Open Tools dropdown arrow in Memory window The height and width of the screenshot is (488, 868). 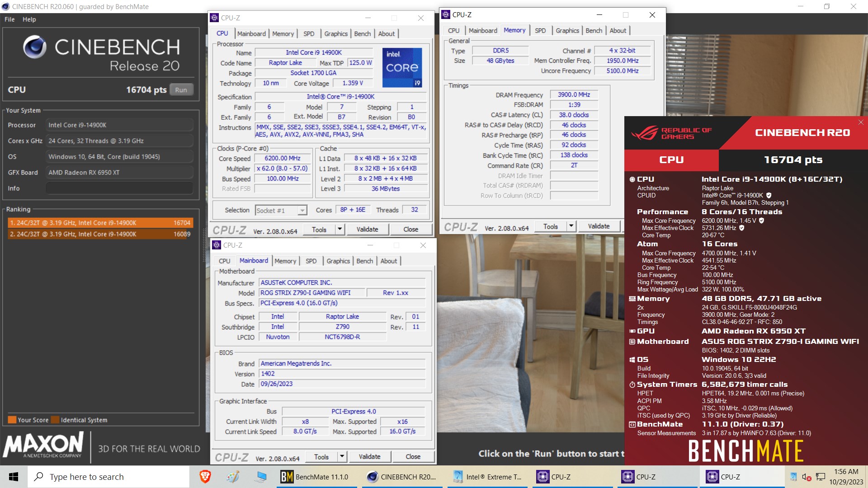coord(571,226)
